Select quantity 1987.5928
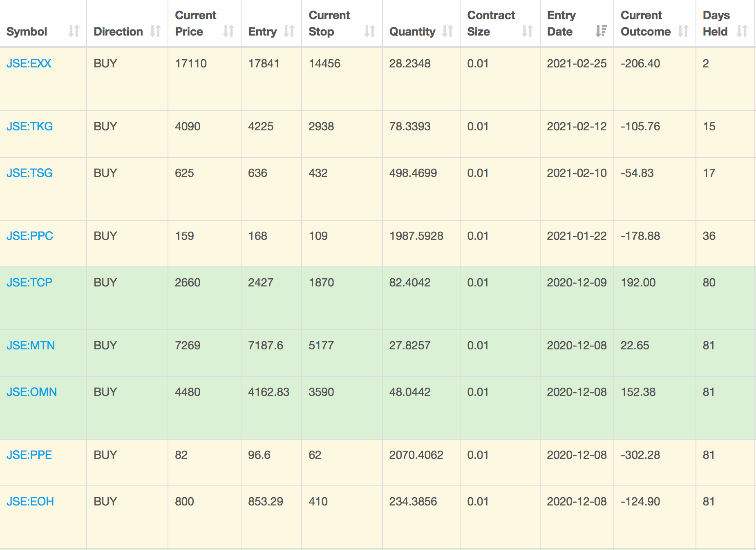The image size is (756, 550). pos(416,236)
